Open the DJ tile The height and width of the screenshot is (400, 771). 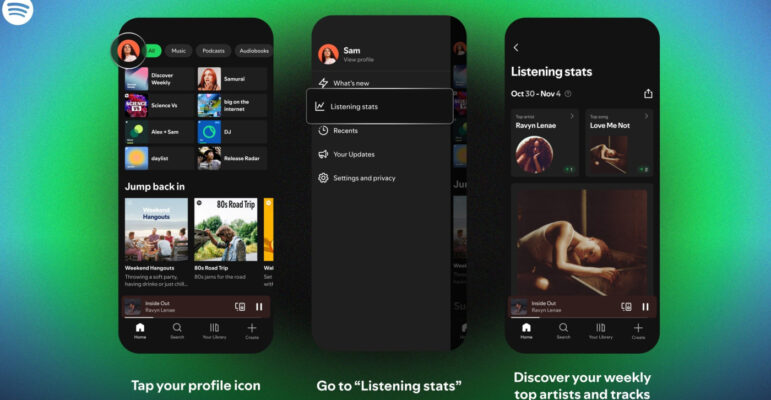pyautogui.click(x=232, y=132)
